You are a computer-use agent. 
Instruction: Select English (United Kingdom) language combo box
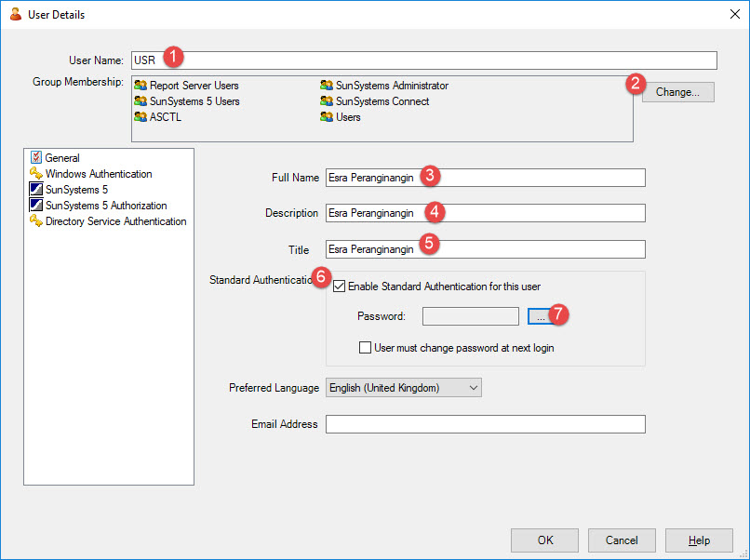[400, 387]
